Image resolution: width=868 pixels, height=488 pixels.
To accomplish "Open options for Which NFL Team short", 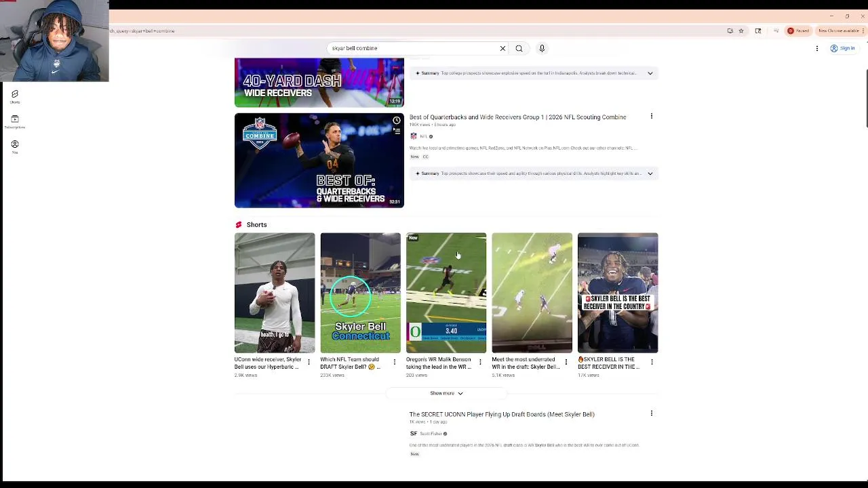I will click(395, 362).
